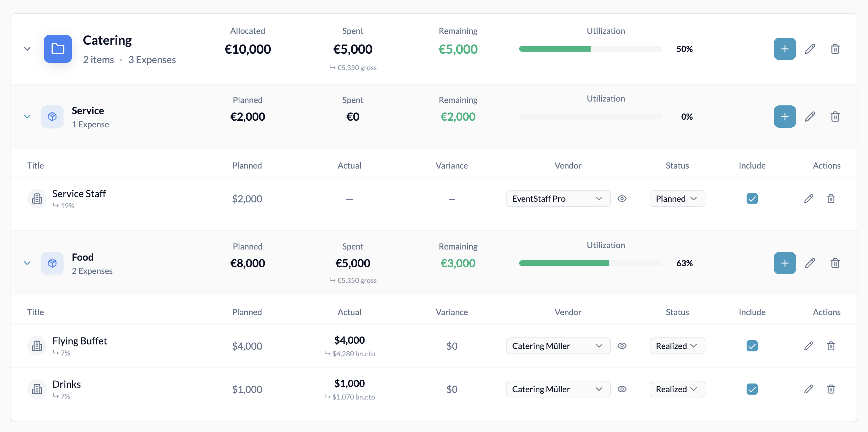The height and width of the screenshot is (432, 868).
Task: Toggle Include for Service Staff row
Action: click(752, 198)
